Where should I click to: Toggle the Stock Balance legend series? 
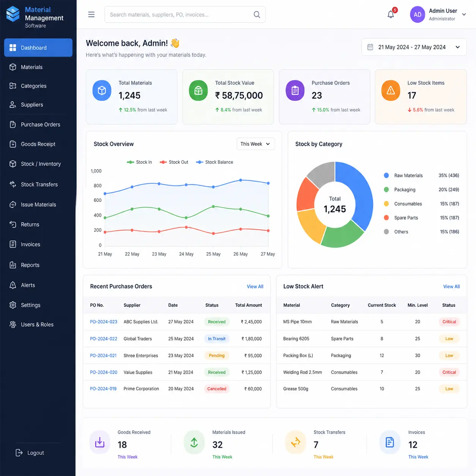pyautogui.click(x=214, y=162)
